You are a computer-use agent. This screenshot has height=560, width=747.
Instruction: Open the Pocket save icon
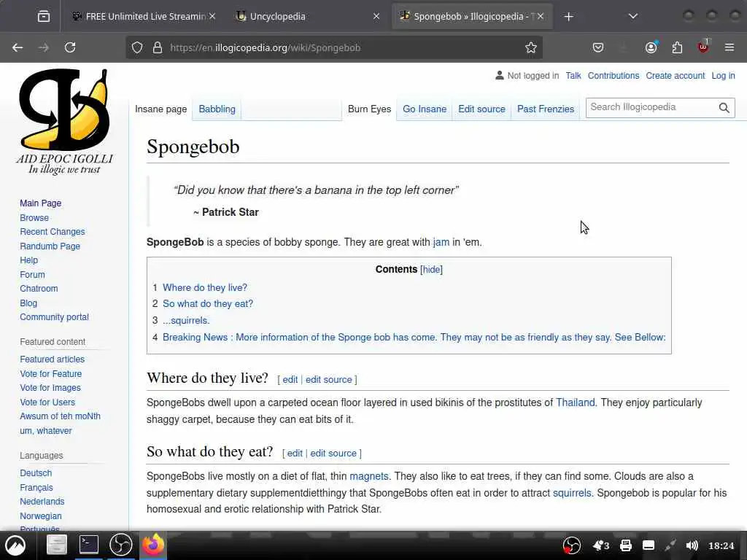(598, 47)
